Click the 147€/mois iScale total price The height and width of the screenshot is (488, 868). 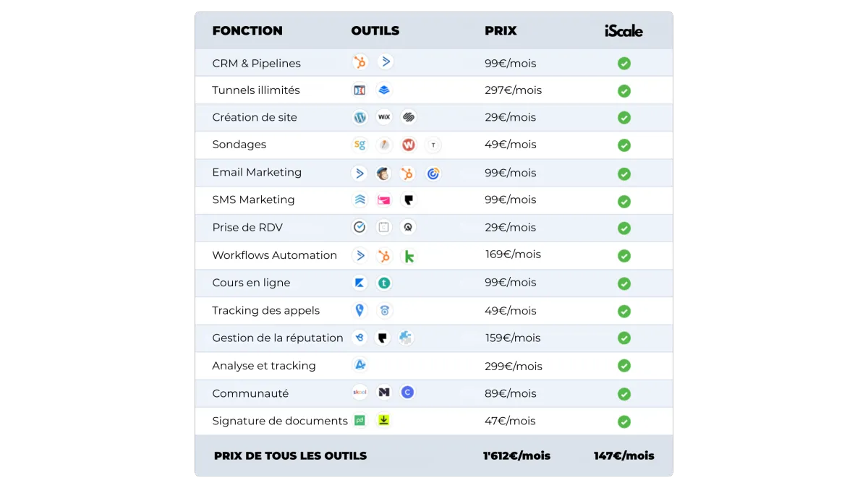pos(624,455)
